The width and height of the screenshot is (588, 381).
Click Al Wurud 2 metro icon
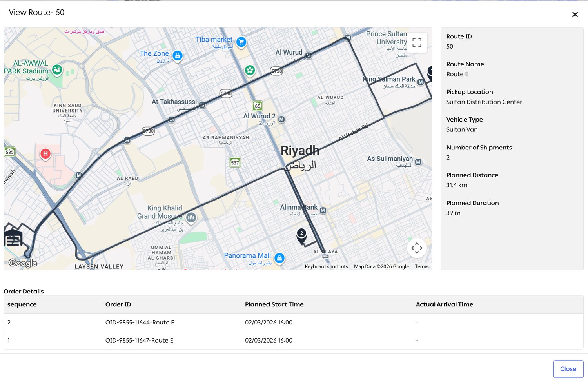click(x=281, y=119)
